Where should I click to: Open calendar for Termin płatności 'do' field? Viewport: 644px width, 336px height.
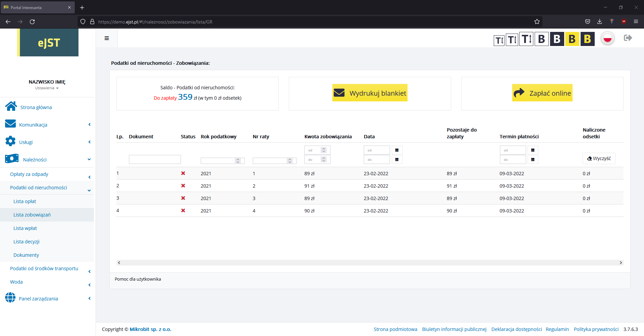coord(533,159)
